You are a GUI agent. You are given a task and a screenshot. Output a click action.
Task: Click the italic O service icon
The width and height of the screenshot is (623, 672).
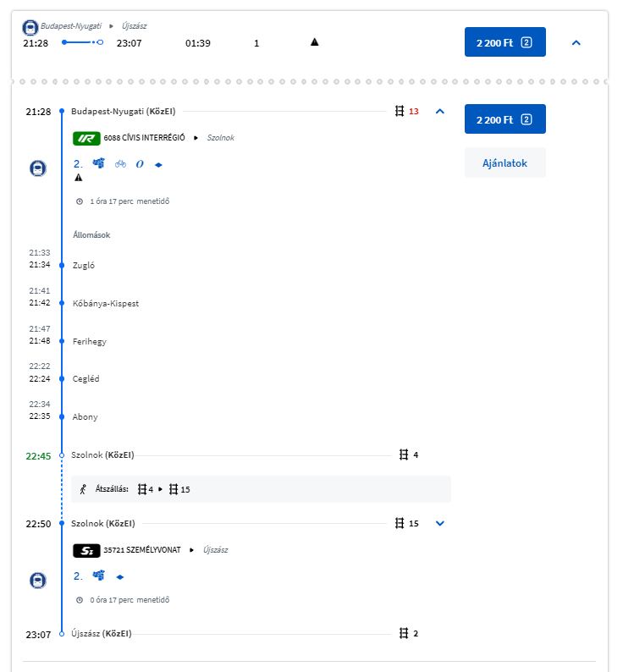click(140, 164)
